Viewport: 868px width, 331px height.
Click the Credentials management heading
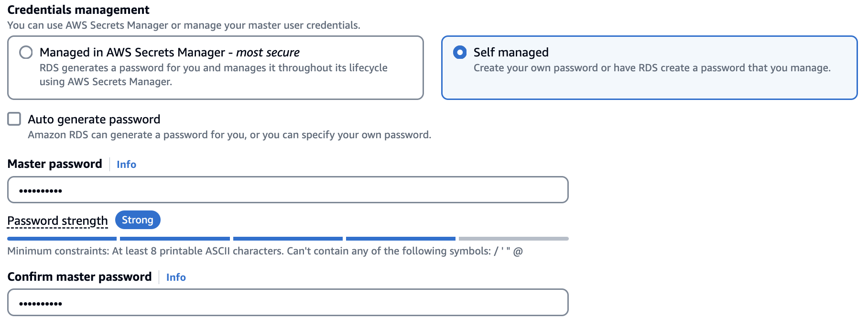[x=78, y=10]
